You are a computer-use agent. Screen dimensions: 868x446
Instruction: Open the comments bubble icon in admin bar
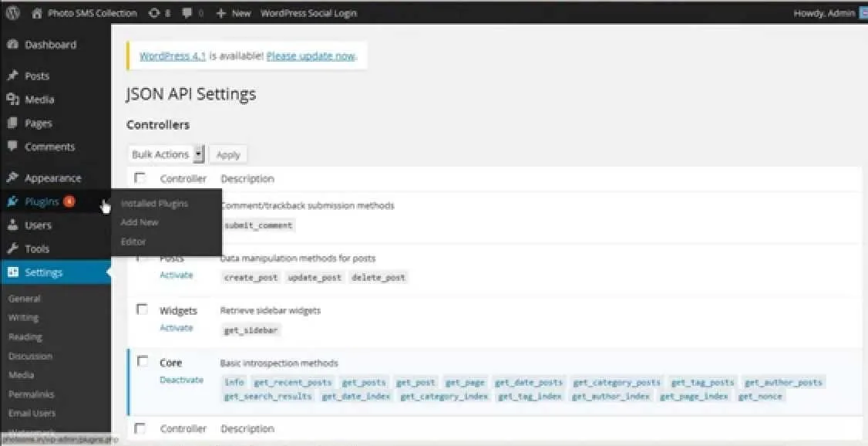point(187,13)
